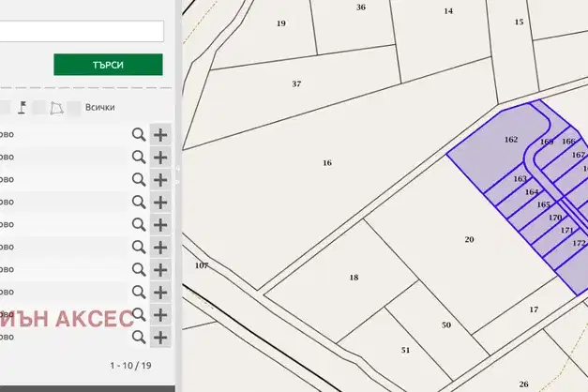The height and width of the screenshot is (392, 588).
Task: Select parcel 16 on the map
Action: pos(327,163)
